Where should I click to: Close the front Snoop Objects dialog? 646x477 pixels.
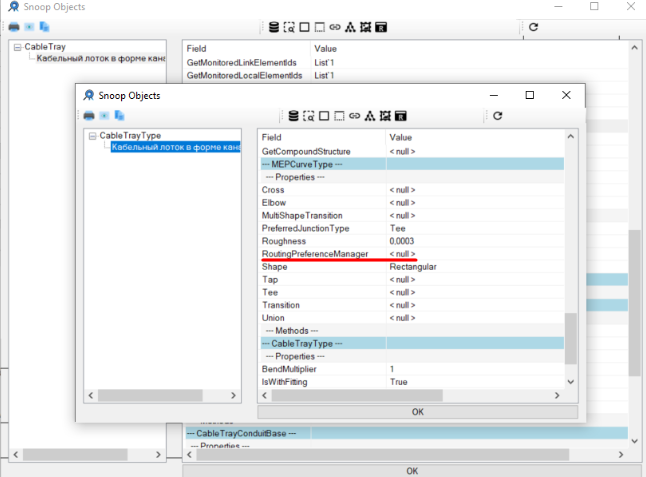tap(566, 95)
